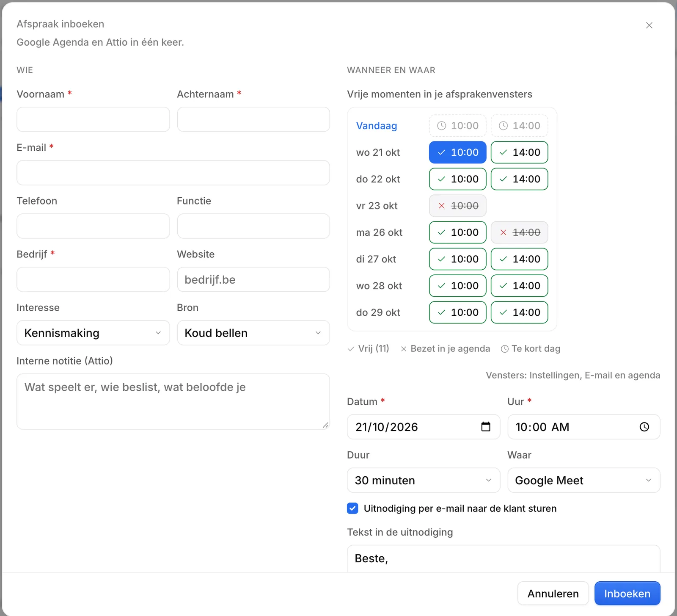Click the Inboeken button
The width and height of the screenshot is (677, 616).
627,594
